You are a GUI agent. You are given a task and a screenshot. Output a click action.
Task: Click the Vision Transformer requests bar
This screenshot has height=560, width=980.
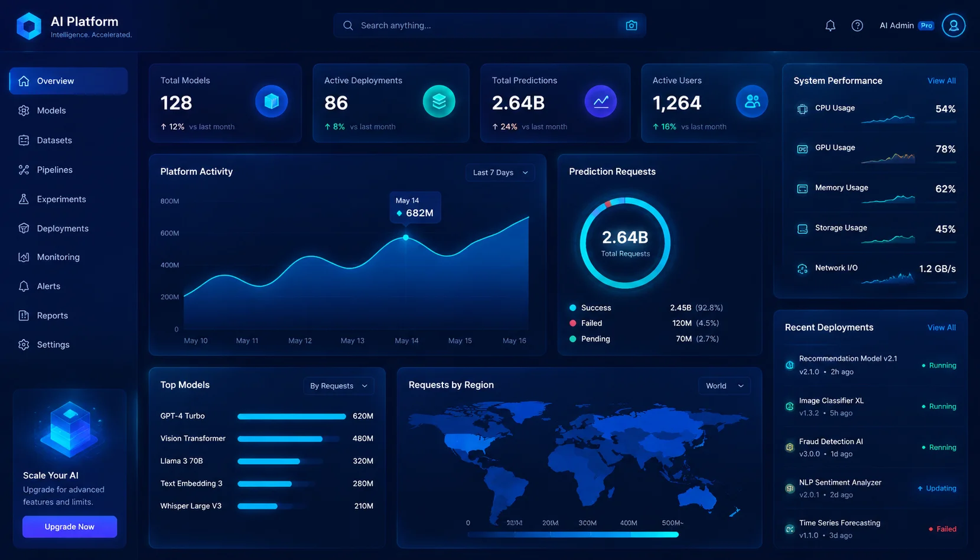[280, 439]
